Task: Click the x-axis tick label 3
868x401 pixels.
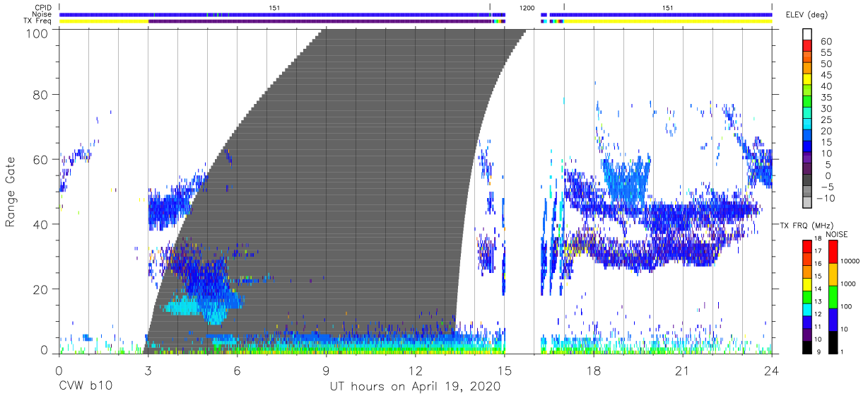Action: coord(148,371)
